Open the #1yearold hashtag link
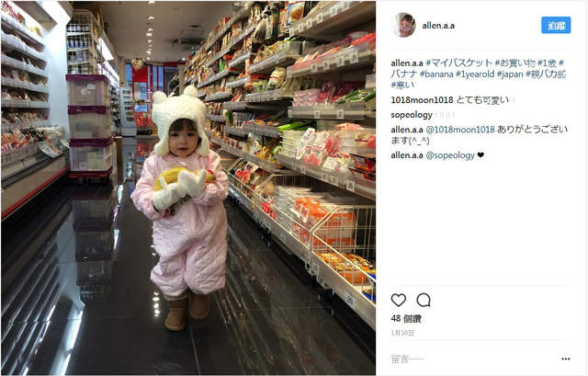 tap(475, 74)
